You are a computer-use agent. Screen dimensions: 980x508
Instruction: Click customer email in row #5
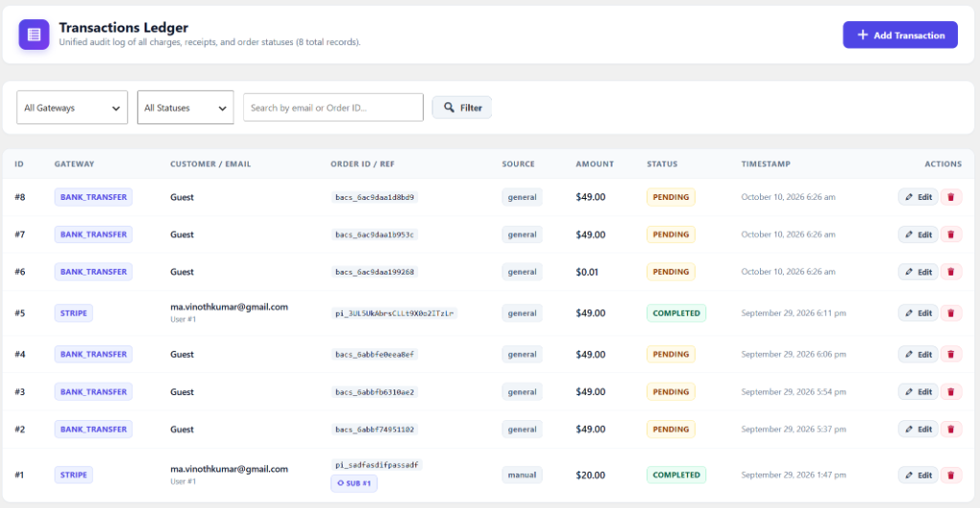pos(229,307)
